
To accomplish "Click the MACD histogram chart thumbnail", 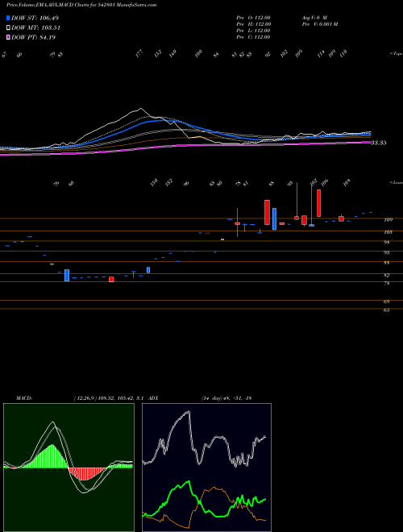I will (69, 468).
